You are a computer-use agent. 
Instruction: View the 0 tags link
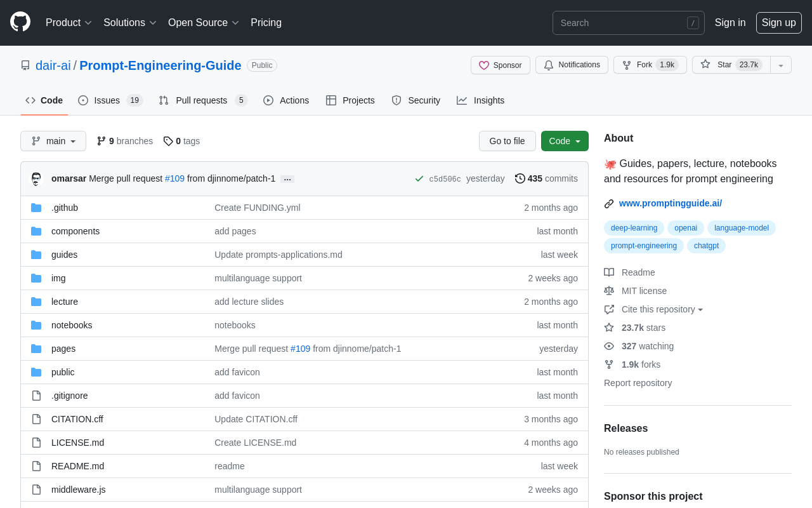[x=181, y=141]
